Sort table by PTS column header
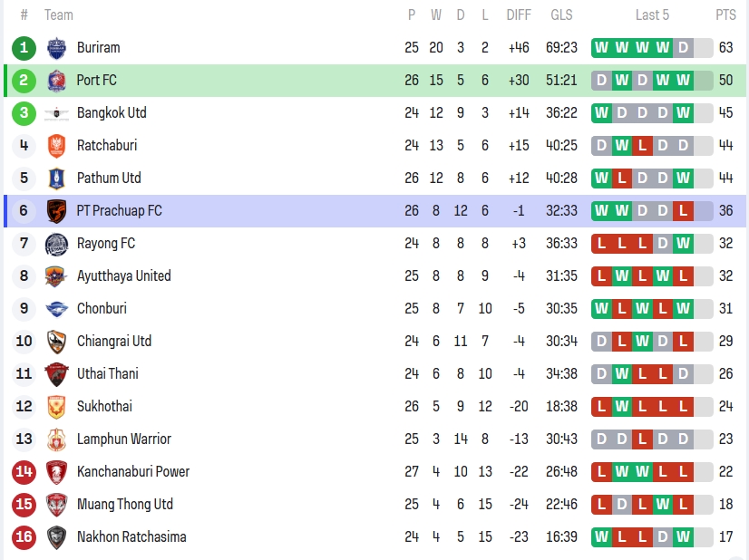 coord(725,14)
